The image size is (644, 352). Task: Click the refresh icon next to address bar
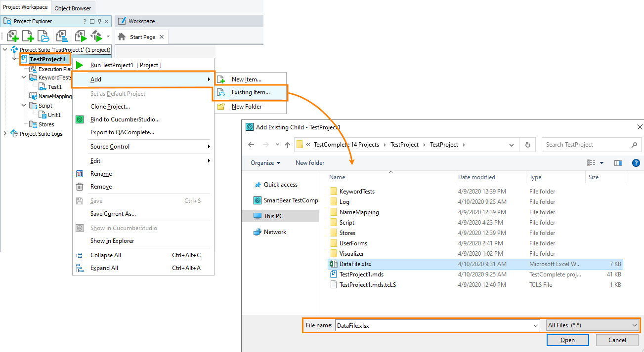(528, 145)
